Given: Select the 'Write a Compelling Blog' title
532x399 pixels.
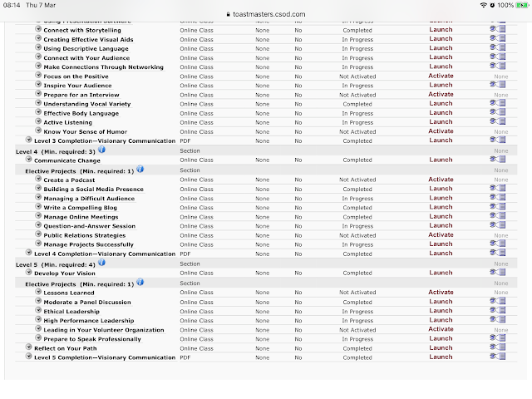Looking at the screenshot, I should point(81,208).
